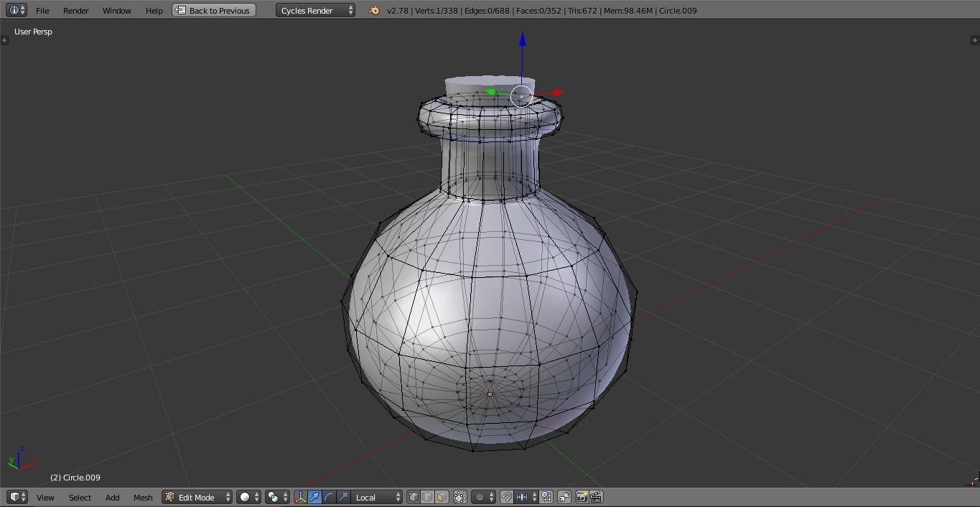
Task: Toggle the auto merge editing icon
Action: click(564, 497)
